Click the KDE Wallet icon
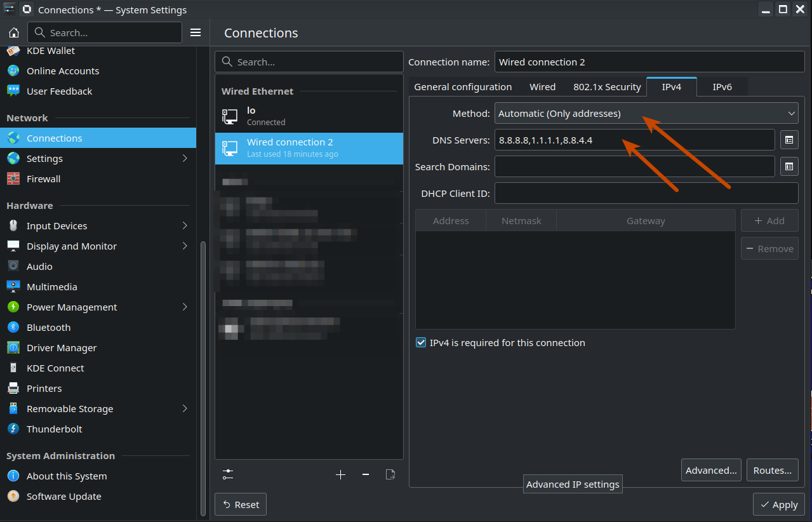Screen dimensions: 812x522 pos(13,51)
